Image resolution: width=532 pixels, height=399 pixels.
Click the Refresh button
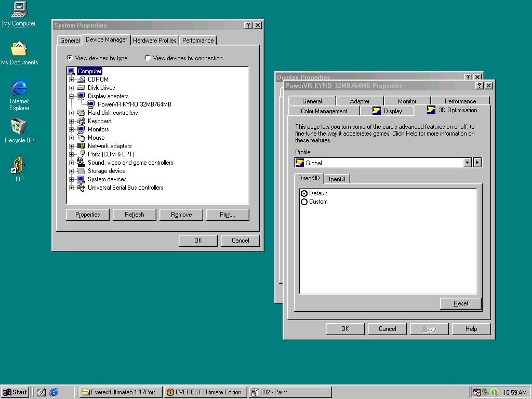pos(135,215)
